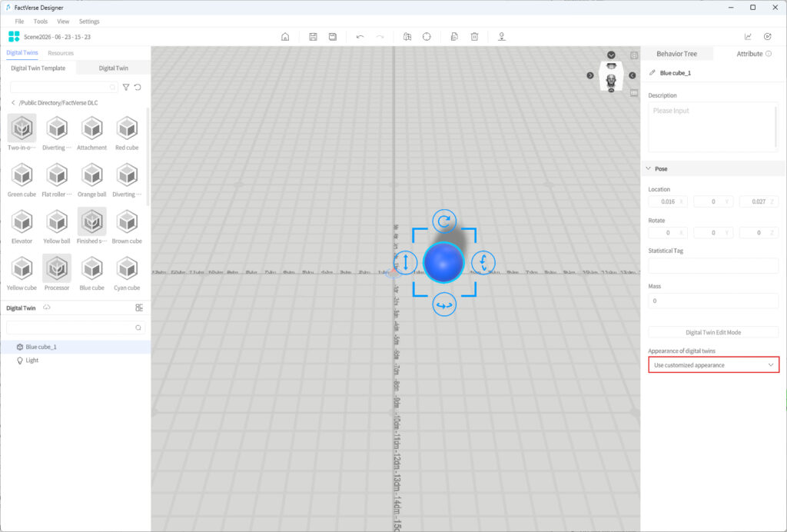Click the rotate handle right of the sphere
787x532 pixels.
[x=483, y=262]
